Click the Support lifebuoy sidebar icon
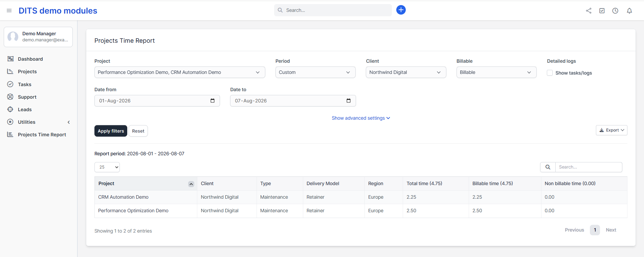Viewport: 644px width, 257px height. (x=10, y=97)
